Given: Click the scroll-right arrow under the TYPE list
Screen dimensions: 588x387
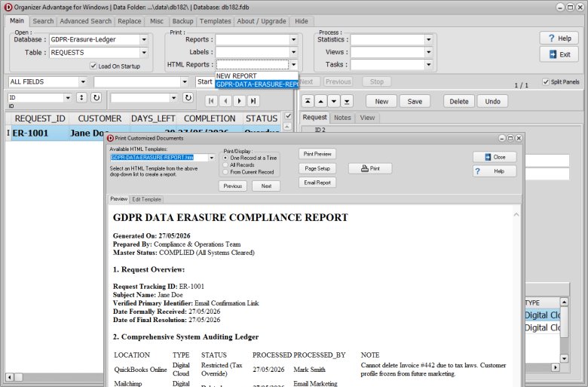Looking at the screenshot, I should tap(556, 367).
